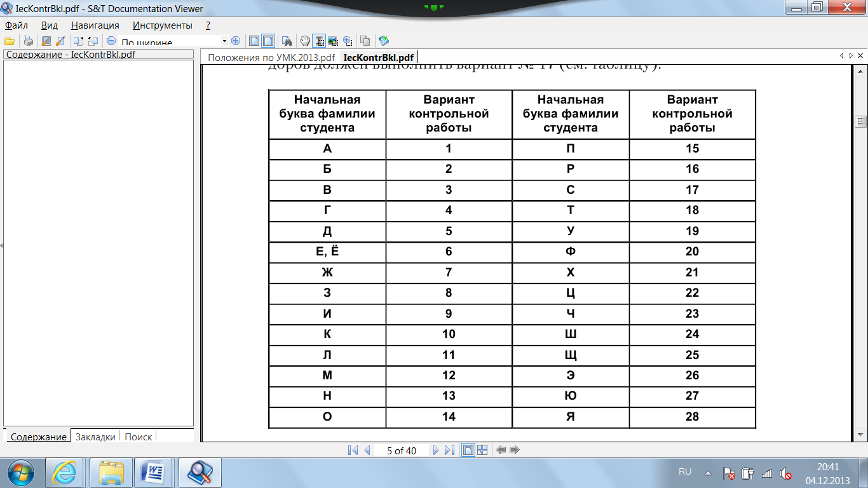Switch to Содержание panel tab
This screenshot has height=488, width=868.
pos(38,437)
